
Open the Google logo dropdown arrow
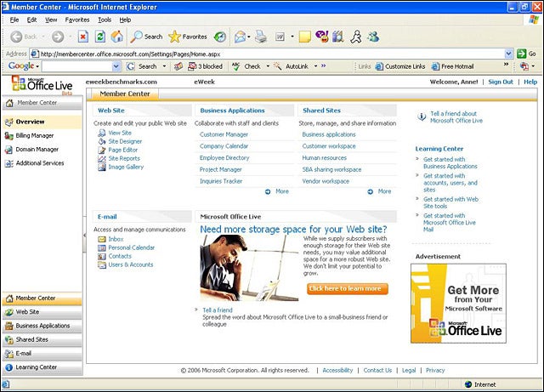click(x=37, y=66)
